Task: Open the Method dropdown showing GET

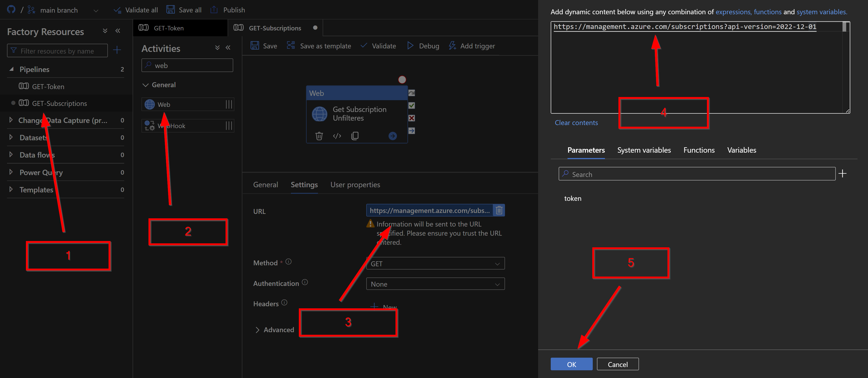Action: point(435,263)
